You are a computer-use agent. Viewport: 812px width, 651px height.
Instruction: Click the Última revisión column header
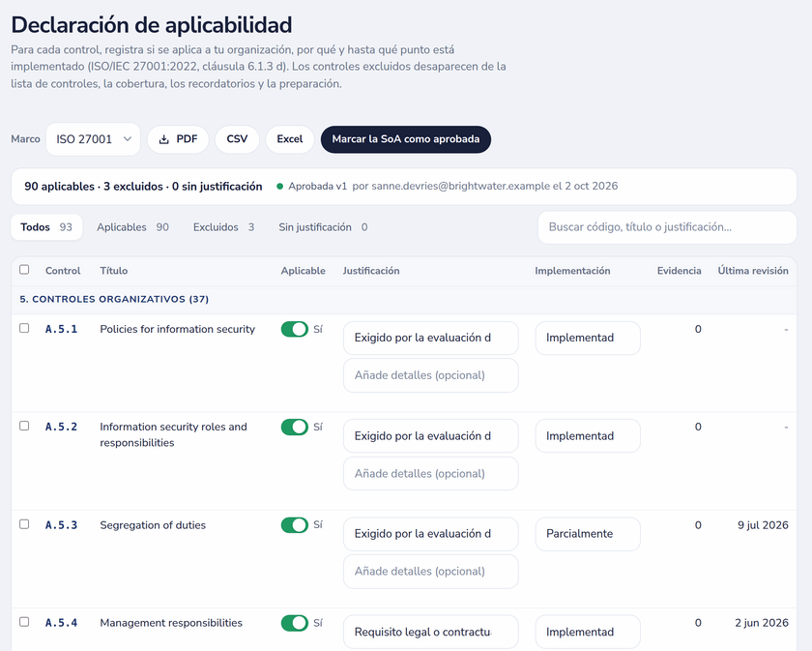coord(753,271)
